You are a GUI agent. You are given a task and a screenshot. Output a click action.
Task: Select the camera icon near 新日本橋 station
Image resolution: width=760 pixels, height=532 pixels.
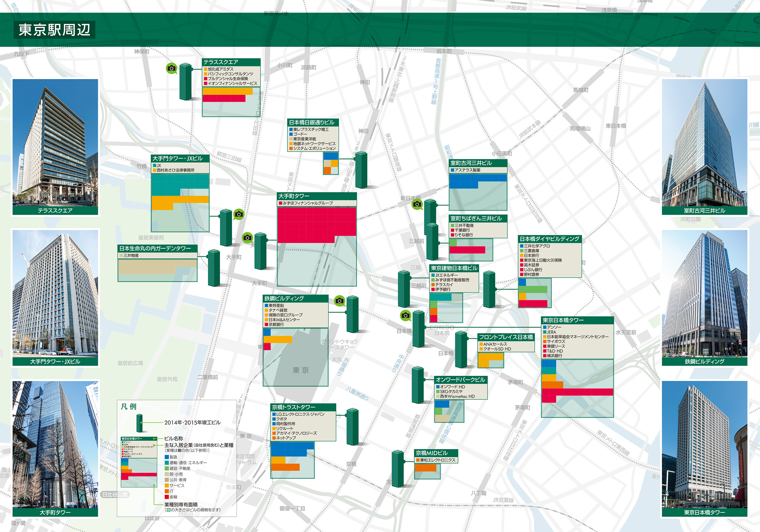pyautogui.click(x=418, y=204)
